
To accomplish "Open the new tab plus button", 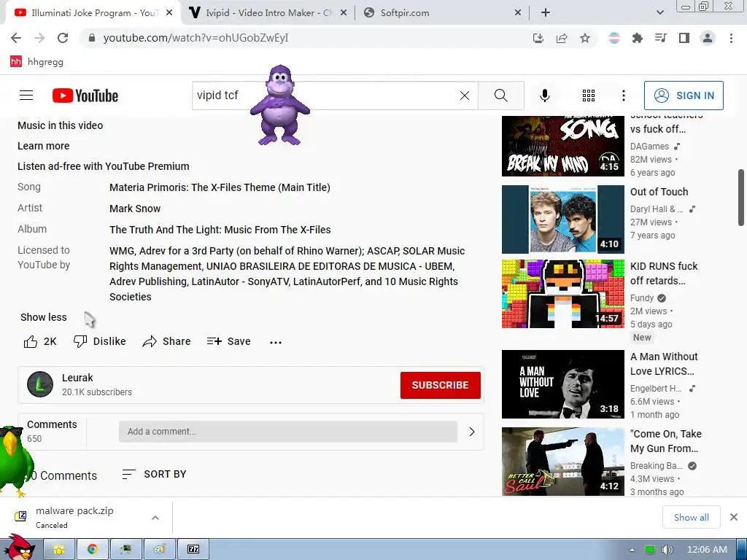I will click(546, 13).
